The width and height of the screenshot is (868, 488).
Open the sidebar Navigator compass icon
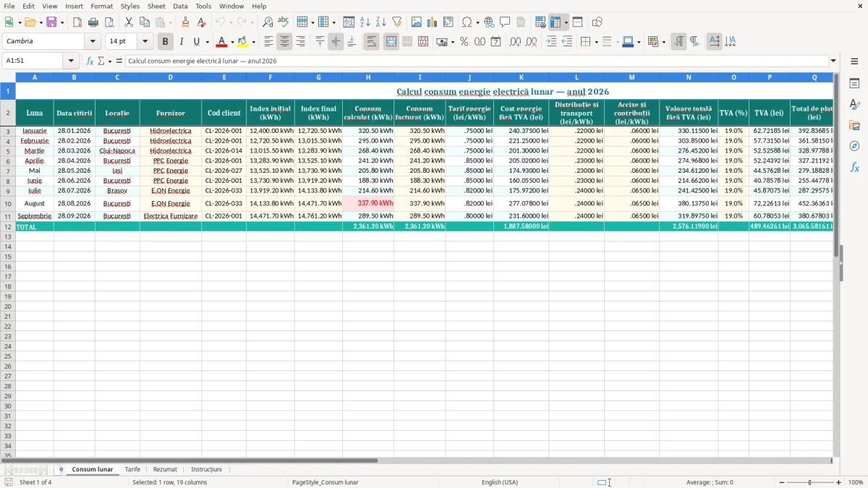855,146
